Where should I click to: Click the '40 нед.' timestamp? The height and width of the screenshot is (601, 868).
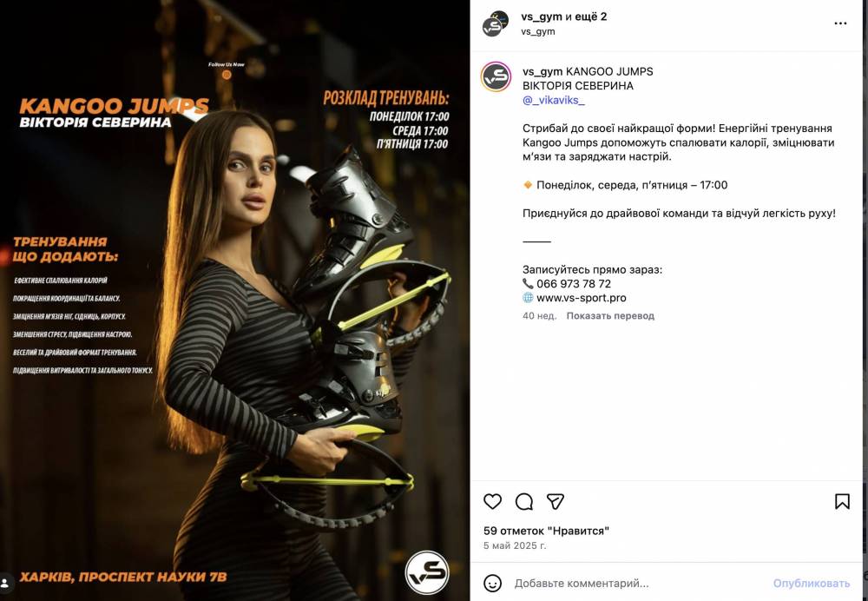coord(539,316)
